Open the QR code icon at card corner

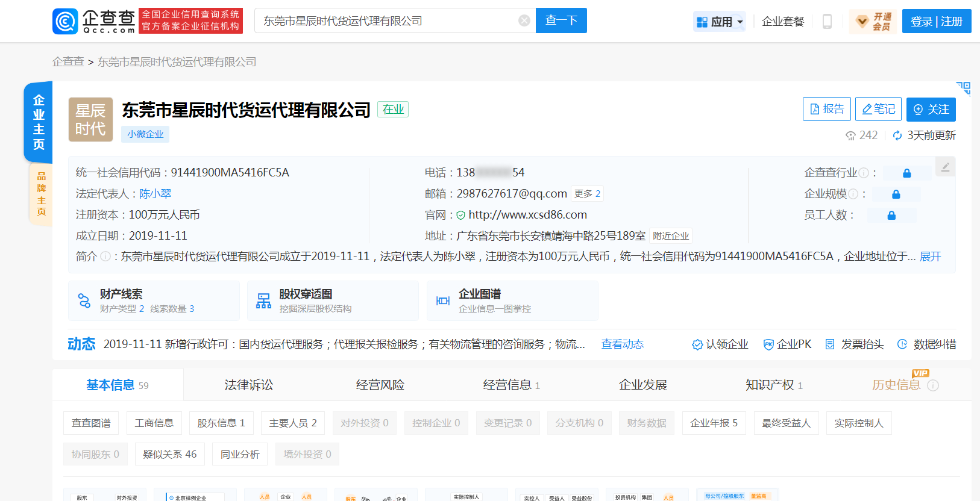pyautogui.click(x=963, y=89)
